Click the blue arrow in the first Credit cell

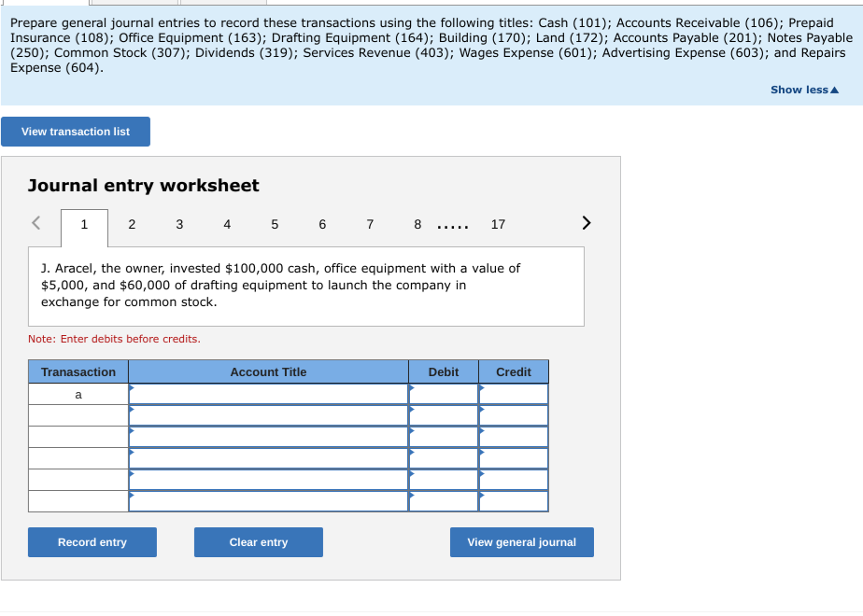click(x=480, y=386)
